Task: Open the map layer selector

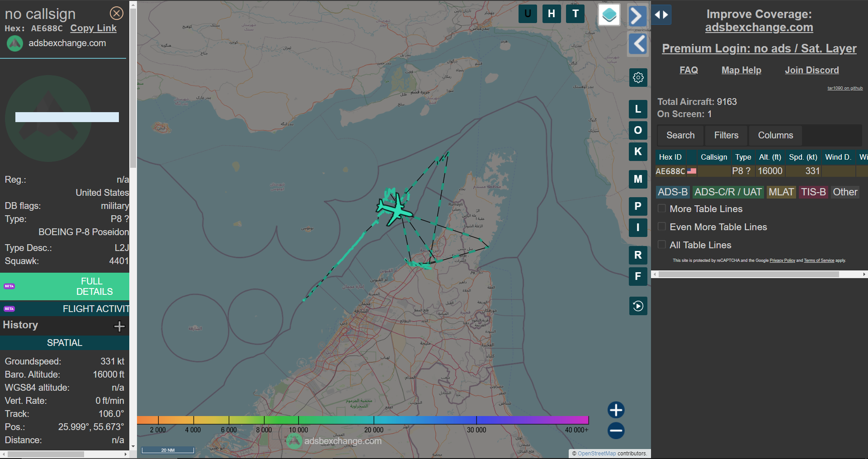Action: (x=609, y=15)
